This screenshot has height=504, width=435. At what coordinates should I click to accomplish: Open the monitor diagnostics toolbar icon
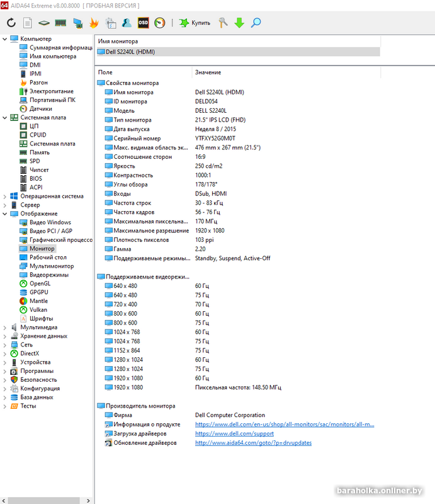[77, 23]
